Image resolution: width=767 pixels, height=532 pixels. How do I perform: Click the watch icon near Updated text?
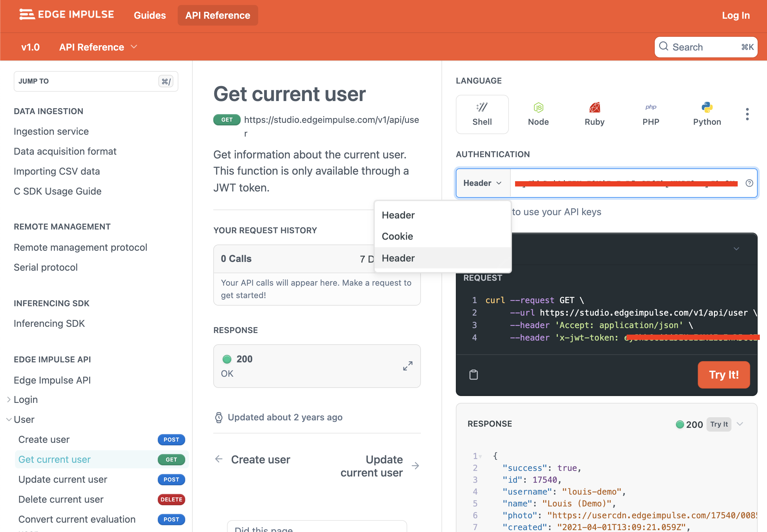coord(219,417)
